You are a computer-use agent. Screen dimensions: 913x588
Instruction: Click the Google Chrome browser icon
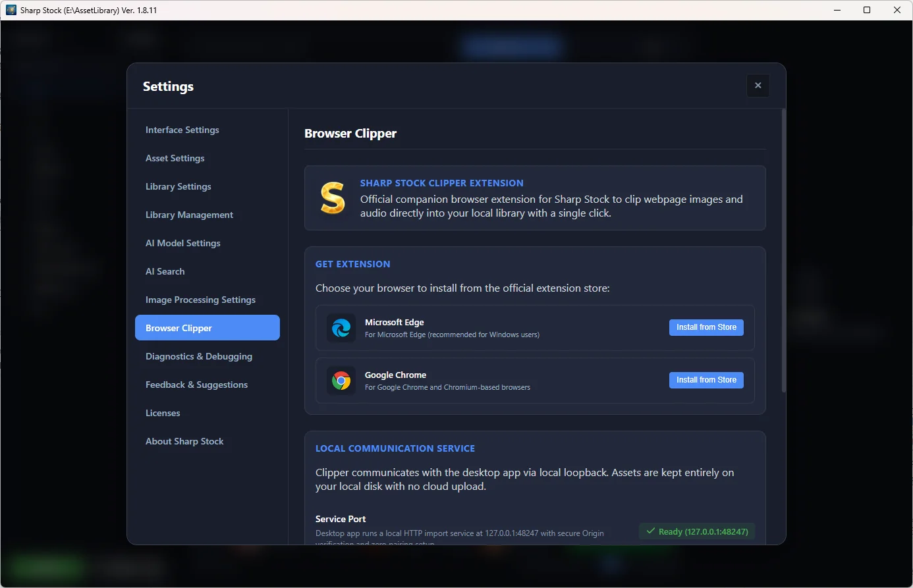(x=341, y=381)
